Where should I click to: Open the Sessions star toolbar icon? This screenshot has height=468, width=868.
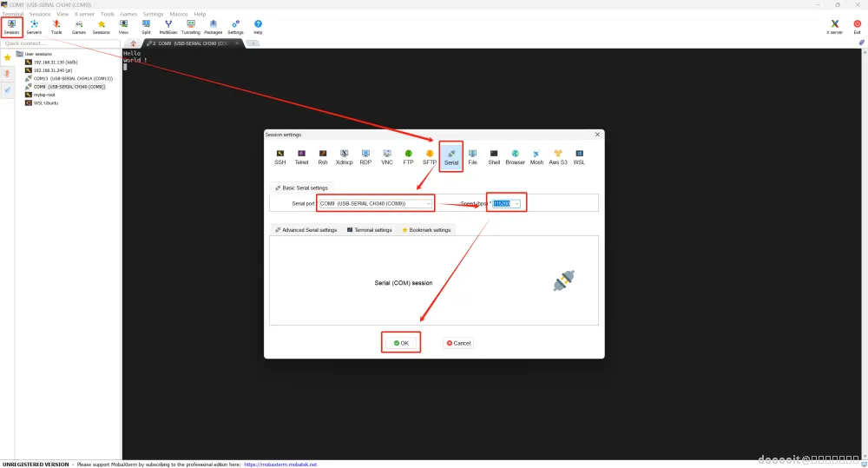[101, 27]
